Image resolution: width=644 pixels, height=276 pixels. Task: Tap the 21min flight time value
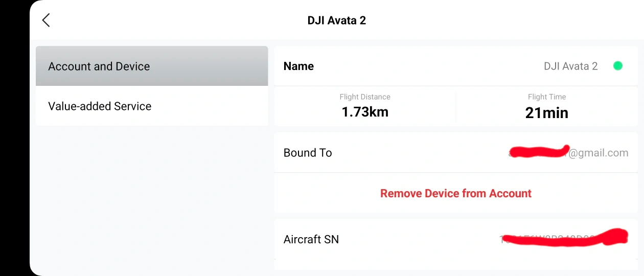click(547, 113)
